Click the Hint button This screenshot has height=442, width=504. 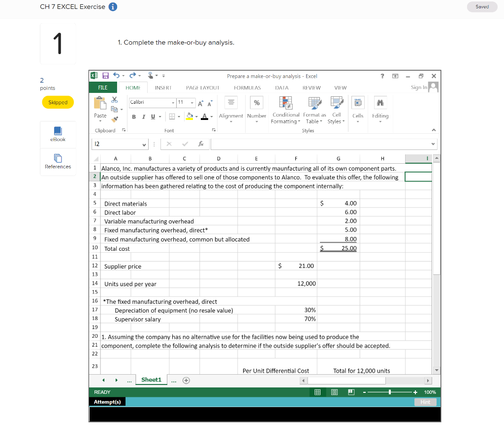pos(425,402)
